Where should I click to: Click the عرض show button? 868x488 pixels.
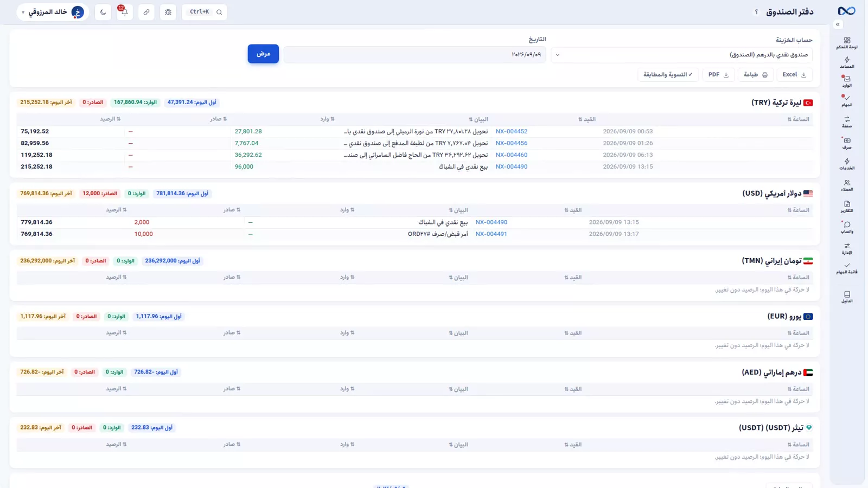263,54
